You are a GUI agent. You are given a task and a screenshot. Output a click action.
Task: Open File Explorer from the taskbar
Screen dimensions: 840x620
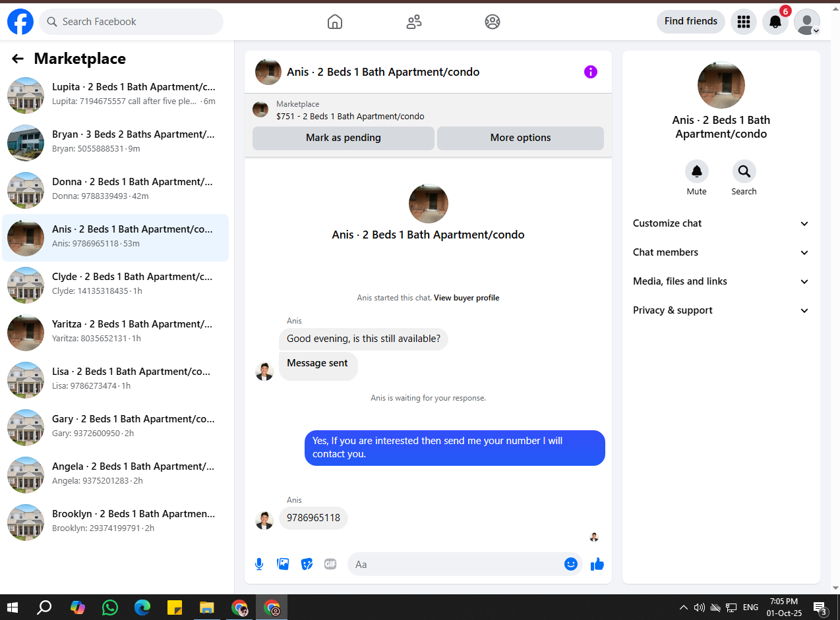207,607
